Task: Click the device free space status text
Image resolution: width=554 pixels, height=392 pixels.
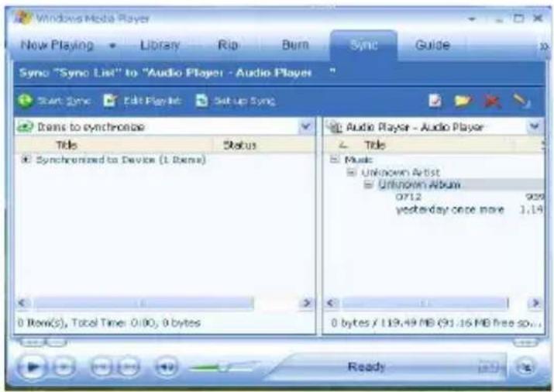Action: [436, 322]
